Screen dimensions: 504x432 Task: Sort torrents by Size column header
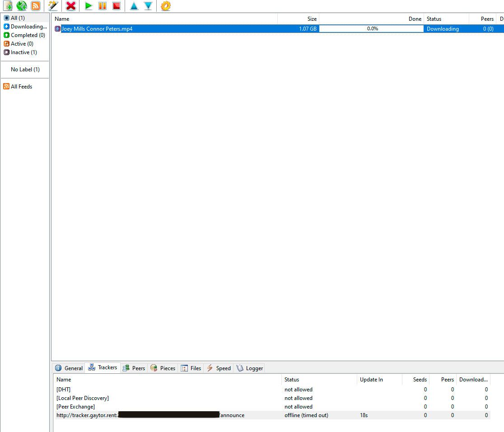click(x=298, y=19)
